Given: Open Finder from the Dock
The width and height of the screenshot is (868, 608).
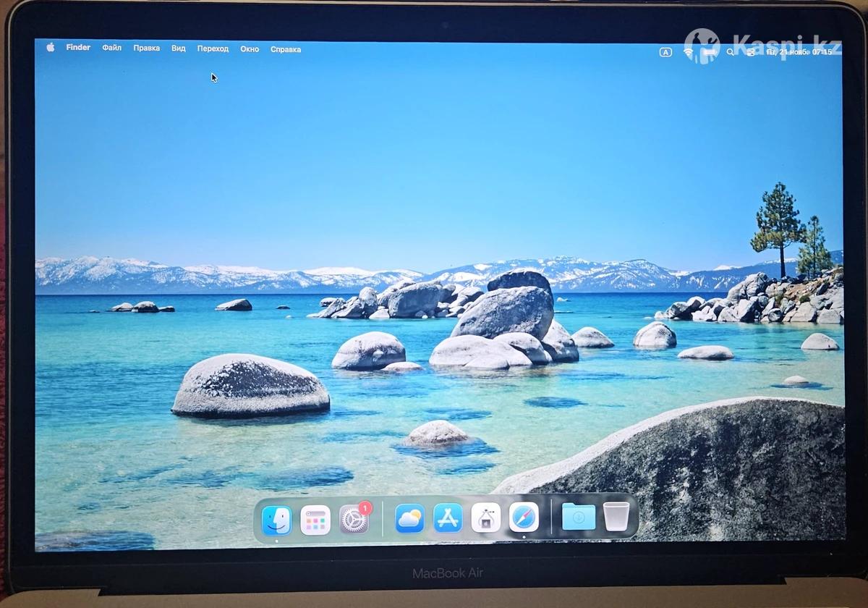Looking at the screenshot, I should (276, 520).
